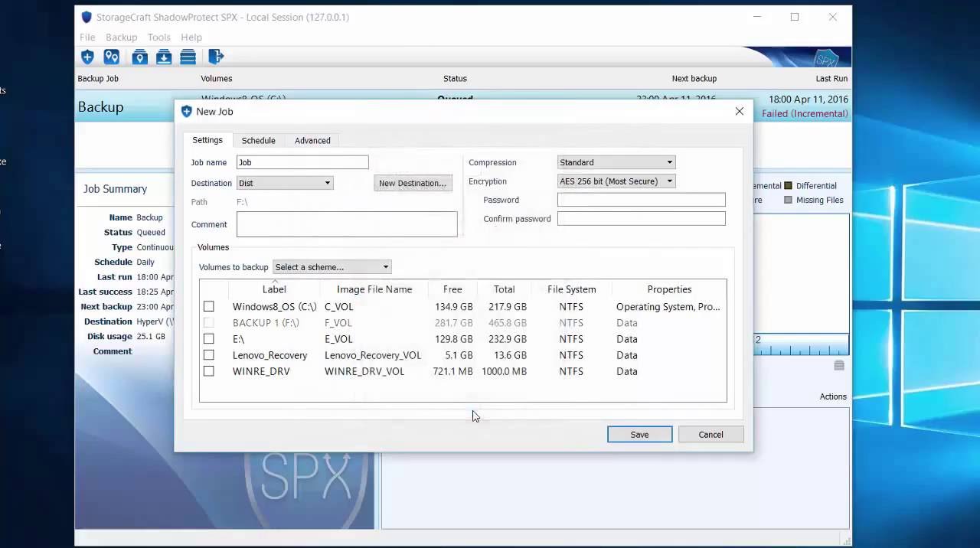Open the Select a scheme dropdown
980x548 pixels.
[332, 267]
